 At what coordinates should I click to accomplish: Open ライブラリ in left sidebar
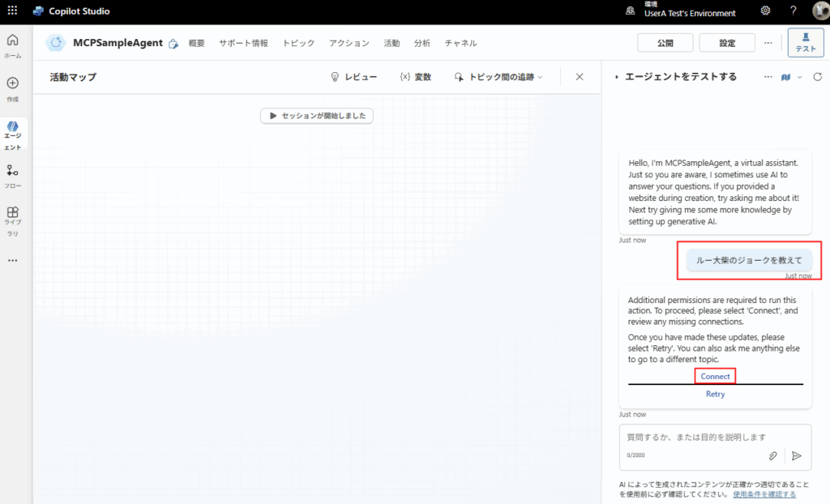click(13, 221)
